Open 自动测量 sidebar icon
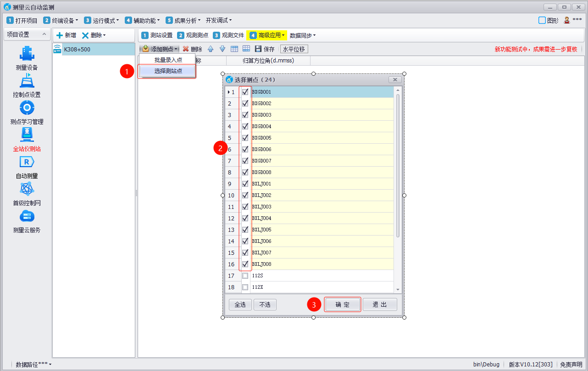Image resolution: width=588 pixels, height=371 pixels. point(27,162)
